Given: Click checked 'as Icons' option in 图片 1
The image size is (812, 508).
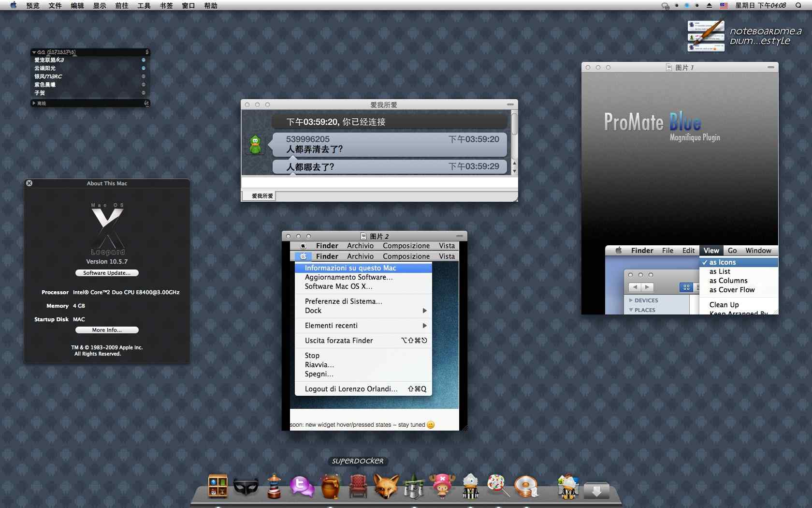Looking at the screenshot, I should click(739, 262).
